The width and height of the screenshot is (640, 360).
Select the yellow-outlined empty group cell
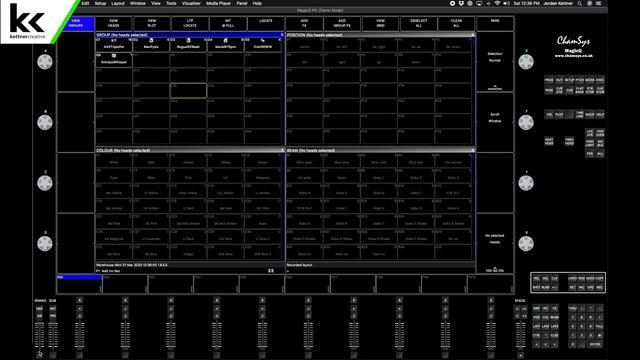pyautogui.click(x=188, y=91)
